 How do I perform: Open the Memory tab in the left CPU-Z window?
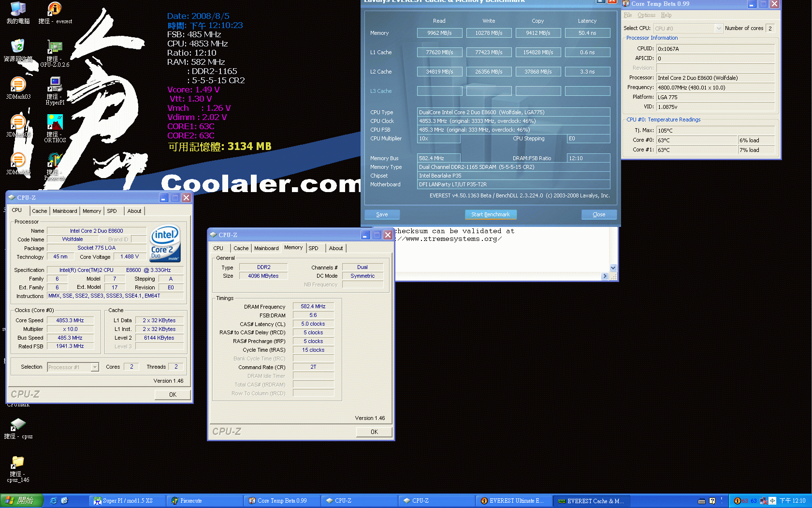point(92,211)
